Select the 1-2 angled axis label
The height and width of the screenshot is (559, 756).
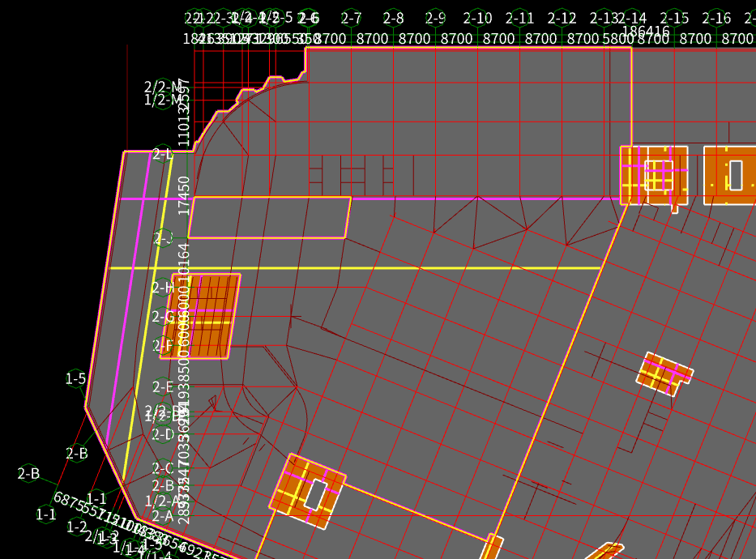77,527
